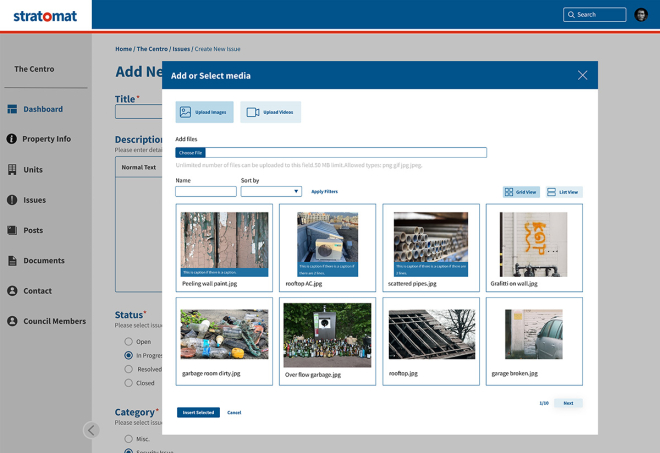
Task: Open the Property Info menu item
Action: (46, 139)
